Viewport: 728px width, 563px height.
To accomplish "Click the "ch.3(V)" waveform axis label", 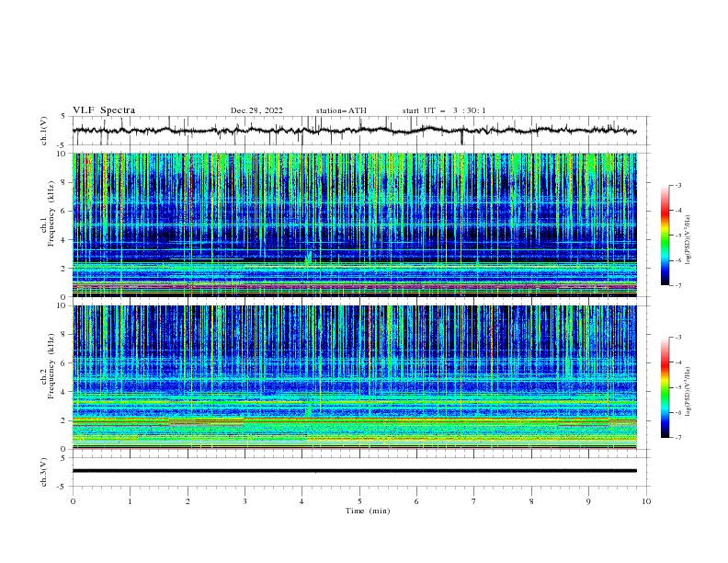I will coord(44,472).
